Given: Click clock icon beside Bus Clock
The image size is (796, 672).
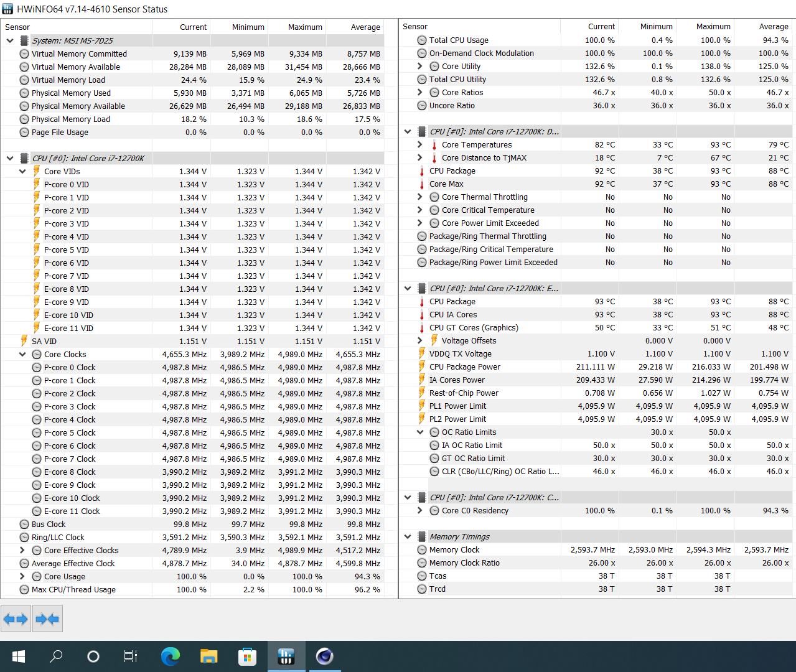Looking at the screenshot, I should coord(24,524).
